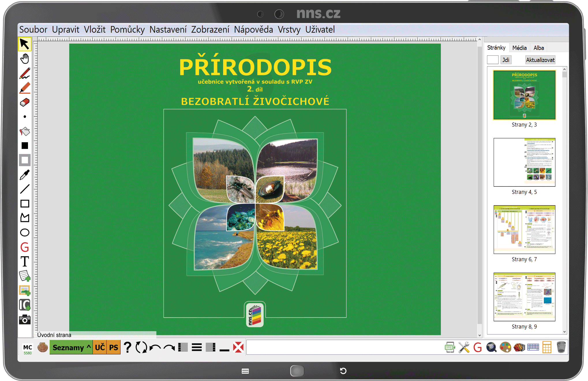The height and width of the screenshot is (381, 588).
Task: Activate the text T tool
Action: click(x=25, y=262)
